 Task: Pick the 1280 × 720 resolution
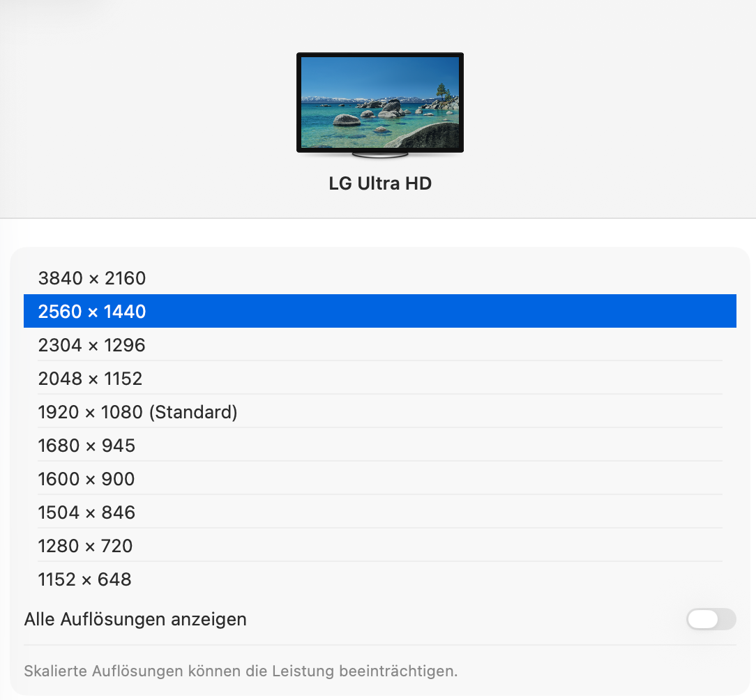pos(380,545)
